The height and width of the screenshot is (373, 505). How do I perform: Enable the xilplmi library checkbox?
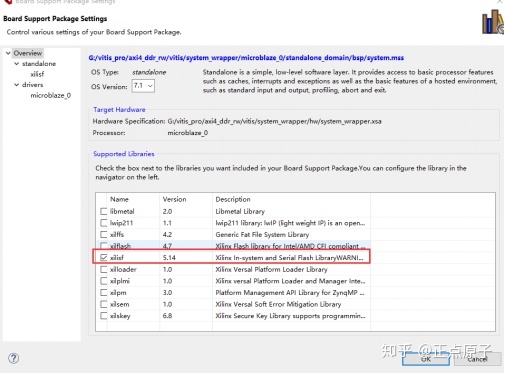pos(104,281)
